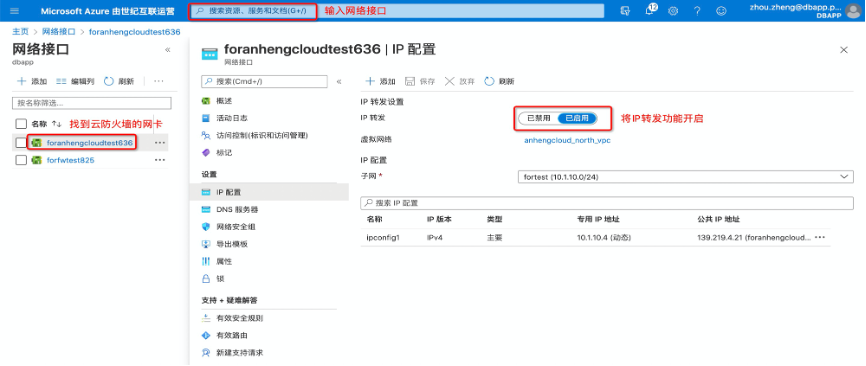Open the settings gear in the top bar
The width and height of the screenshot is (866, 366).
click(x=673, y=11)
